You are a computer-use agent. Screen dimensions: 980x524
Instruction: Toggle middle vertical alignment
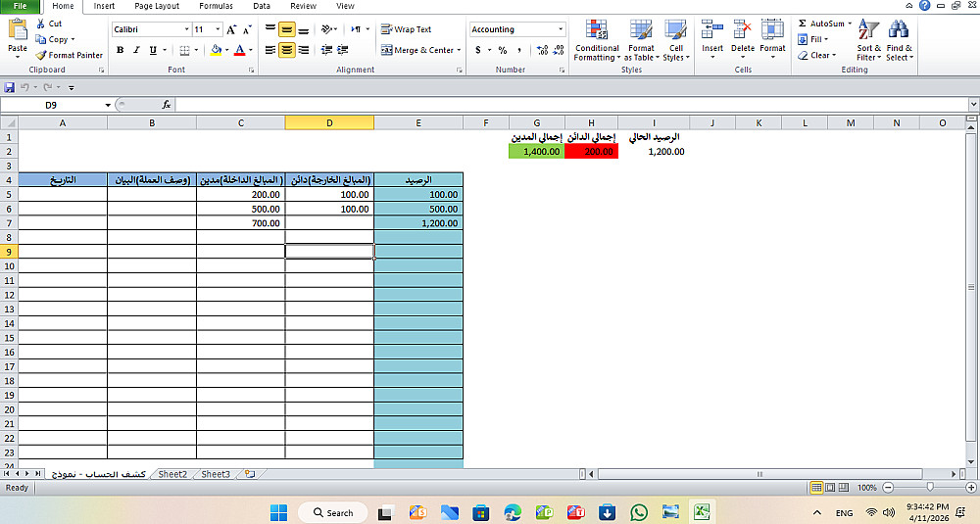(286, 29)
